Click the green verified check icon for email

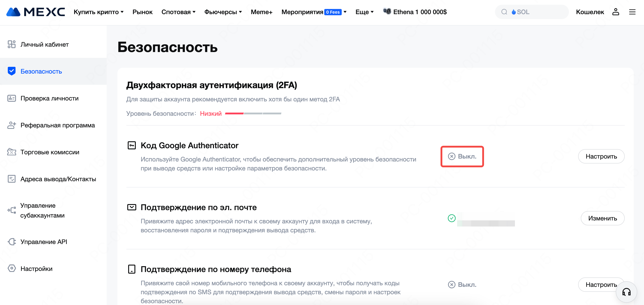(452, 218)
